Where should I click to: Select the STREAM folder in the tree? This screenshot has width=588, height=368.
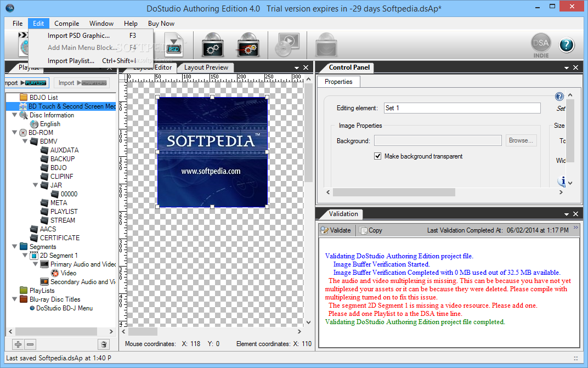pyautogui.click(x=58, y=220)
